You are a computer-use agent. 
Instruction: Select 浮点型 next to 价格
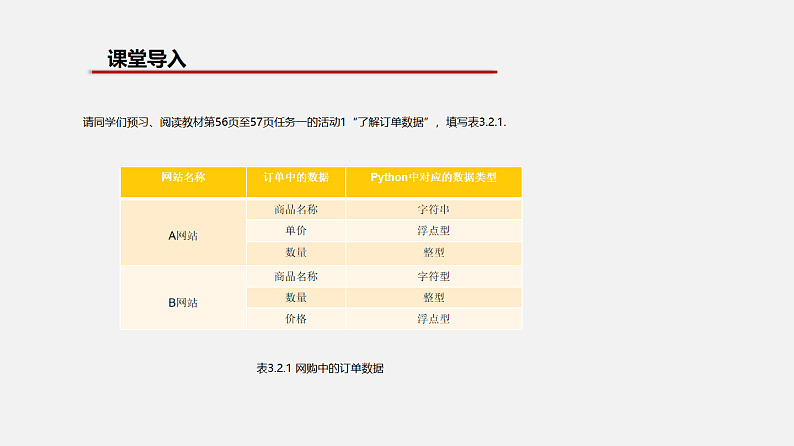pyautogui.click(x=433, y=319)
